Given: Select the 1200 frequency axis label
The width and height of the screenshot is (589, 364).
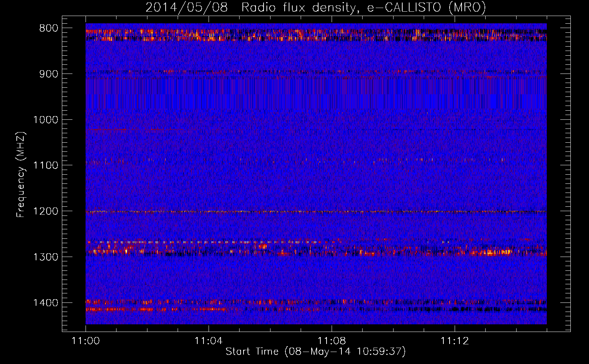Looking at the screenshot, I should point(46,211).
